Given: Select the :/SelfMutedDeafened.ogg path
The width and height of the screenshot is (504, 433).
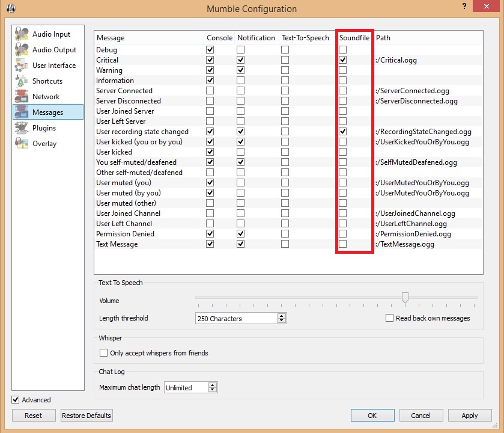Looking at the screenshot, I should 416,162.
